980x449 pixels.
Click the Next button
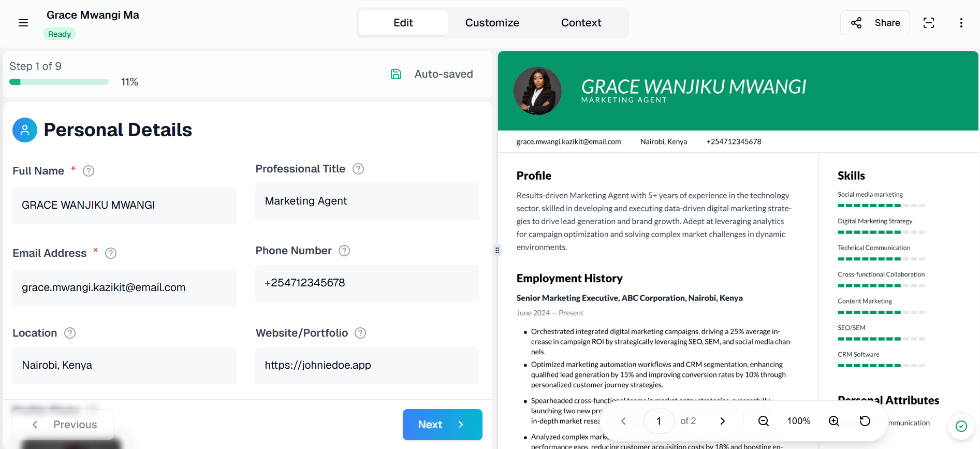coord(443,425)
